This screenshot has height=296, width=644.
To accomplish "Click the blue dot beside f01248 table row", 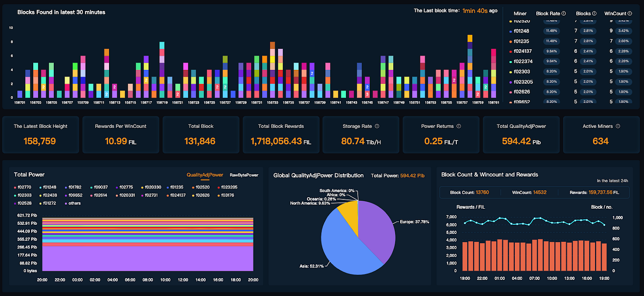I will pyautogui.click(x=511, y=31).
